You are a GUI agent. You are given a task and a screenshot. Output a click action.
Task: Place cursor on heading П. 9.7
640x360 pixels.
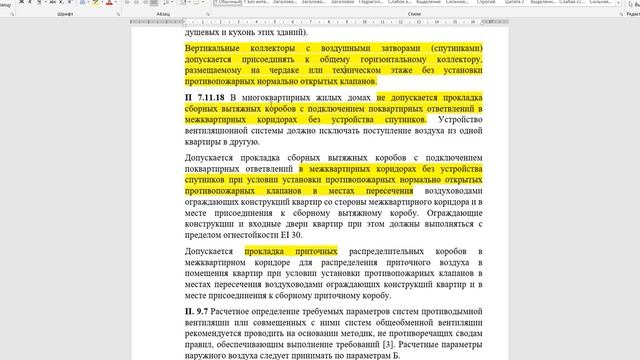pyautogui.click(x=196, y=311)
